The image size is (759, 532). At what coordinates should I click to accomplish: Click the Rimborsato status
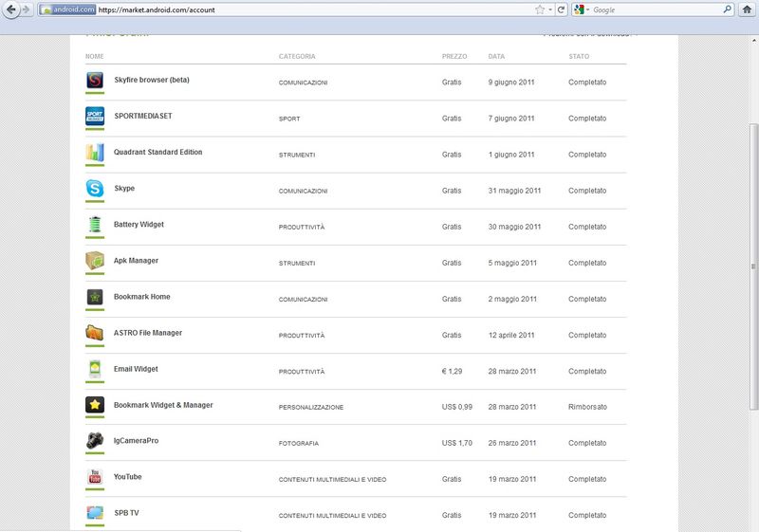[x=587, y=407]
